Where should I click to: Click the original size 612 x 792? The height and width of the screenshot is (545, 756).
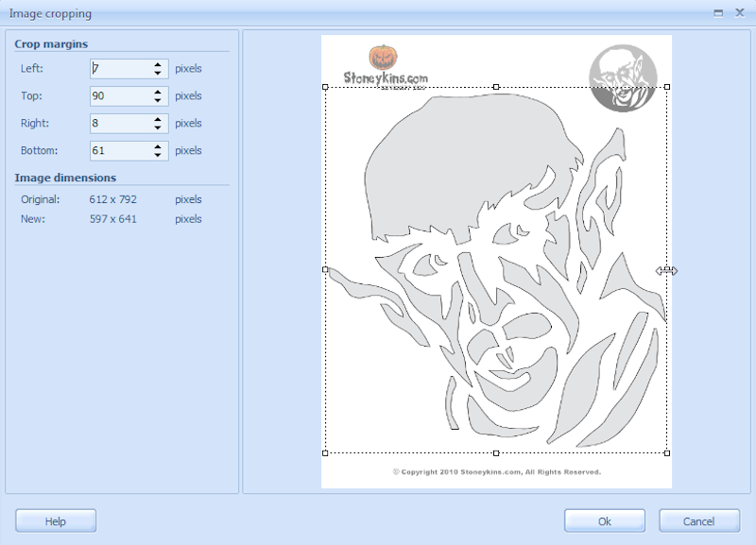[112, 199]
